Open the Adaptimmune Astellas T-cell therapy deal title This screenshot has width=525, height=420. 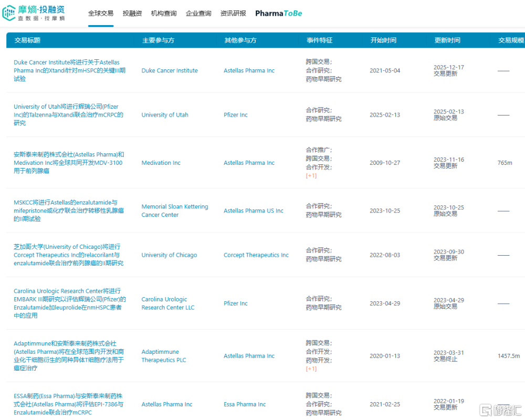[x=69, y=356]
